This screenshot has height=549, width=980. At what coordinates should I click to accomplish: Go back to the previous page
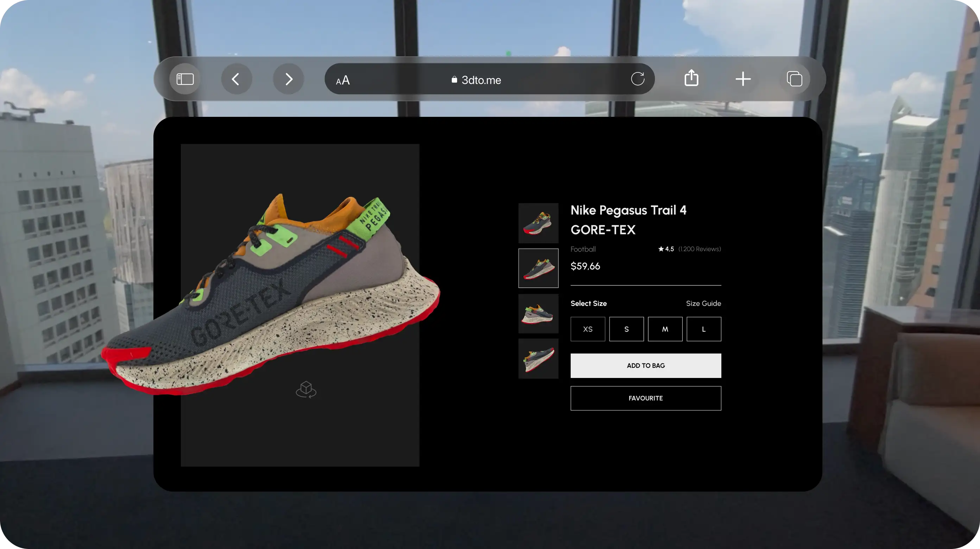click(x=236, y=79)
